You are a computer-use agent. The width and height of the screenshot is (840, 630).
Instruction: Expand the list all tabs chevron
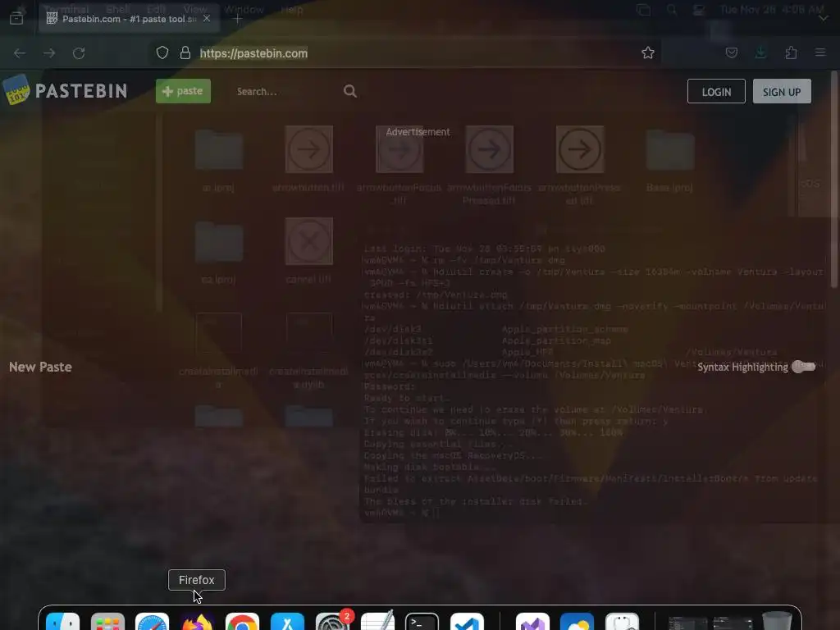pos(824,18)
